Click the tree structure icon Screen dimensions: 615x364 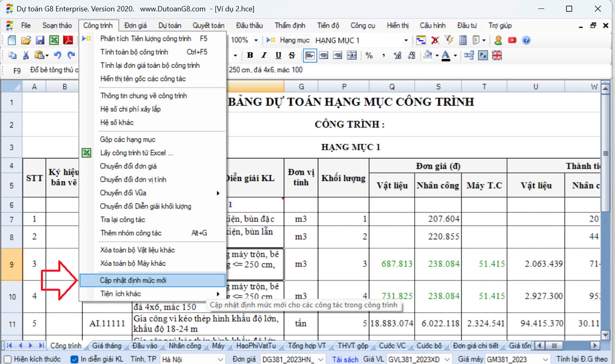pos(469,55)
